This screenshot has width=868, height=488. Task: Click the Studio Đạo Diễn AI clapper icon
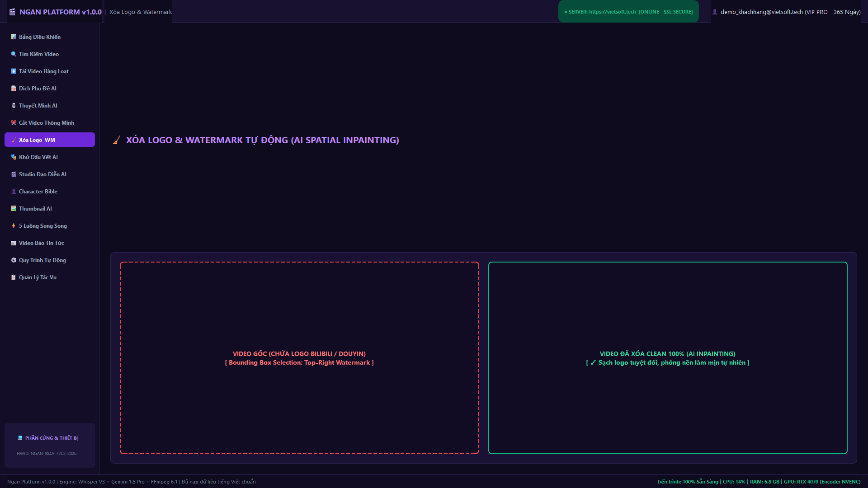point(14,174)
